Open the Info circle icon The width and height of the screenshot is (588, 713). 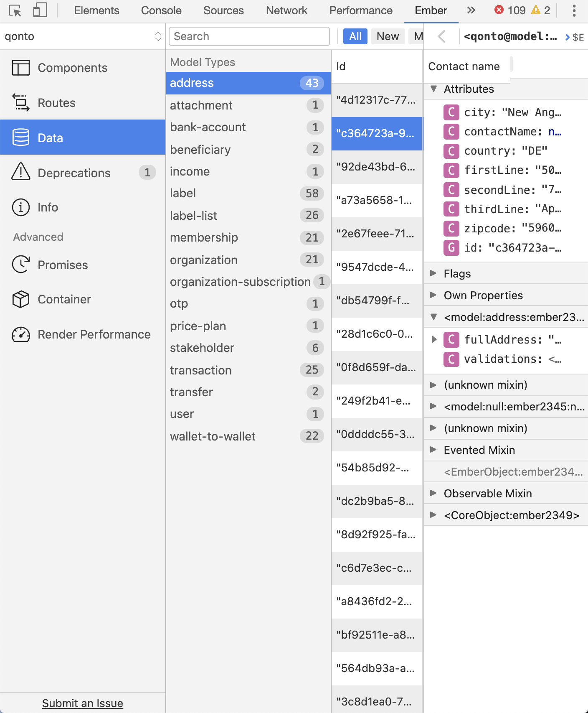(21, 207)
